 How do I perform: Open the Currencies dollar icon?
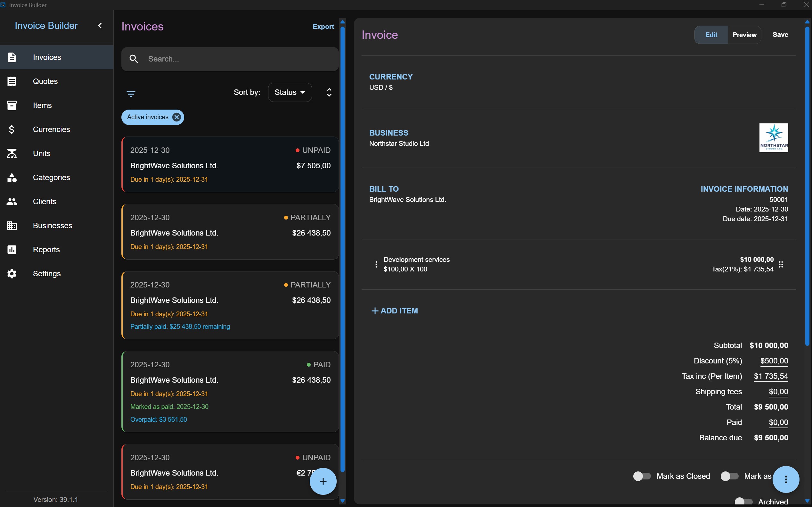click(12, 129)
